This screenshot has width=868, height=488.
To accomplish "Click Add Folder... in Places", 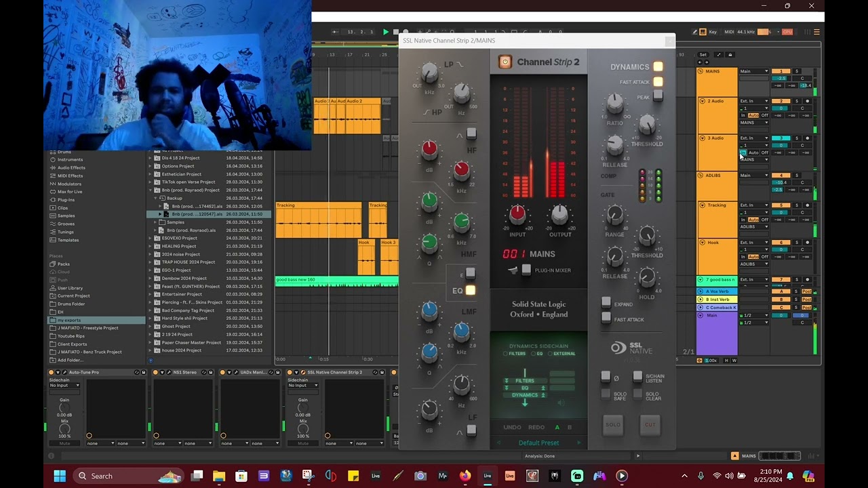I will [x=71, y=360].
